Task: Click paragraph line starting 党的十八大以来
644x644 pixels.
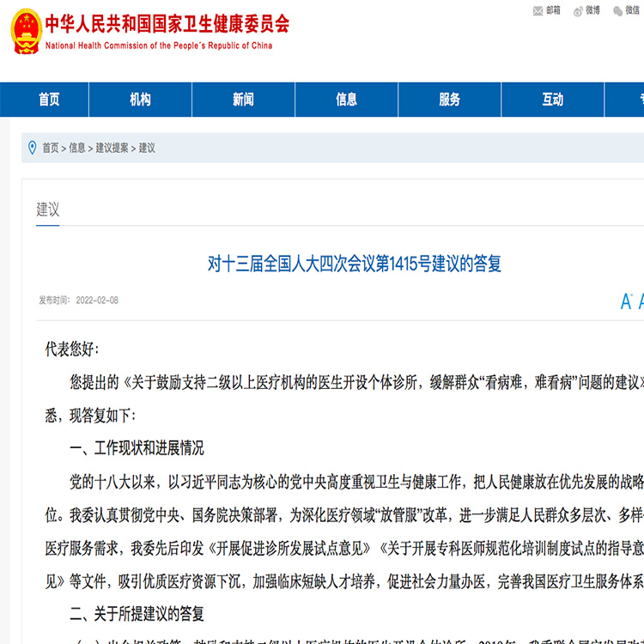Action: pos(356,483)
